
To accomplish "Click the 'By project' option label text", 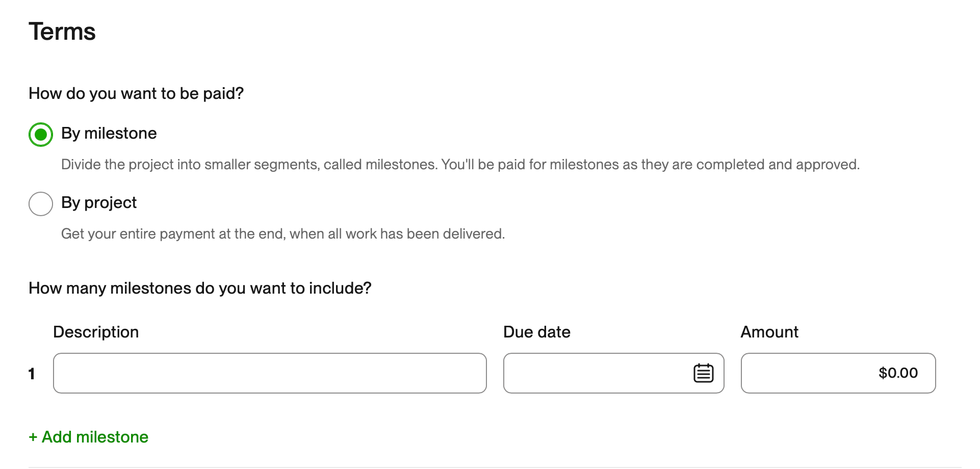I will [99, 203].
